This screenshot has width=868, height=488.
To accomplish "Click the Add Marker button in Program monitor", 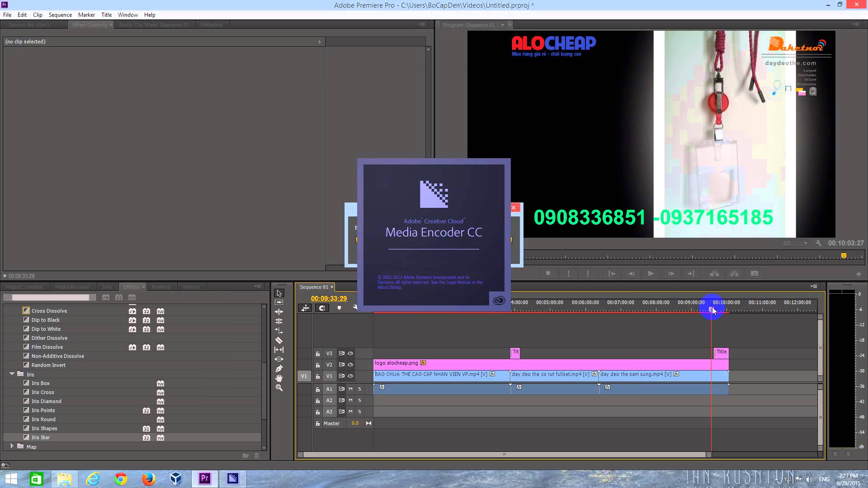I will (548, 273).
